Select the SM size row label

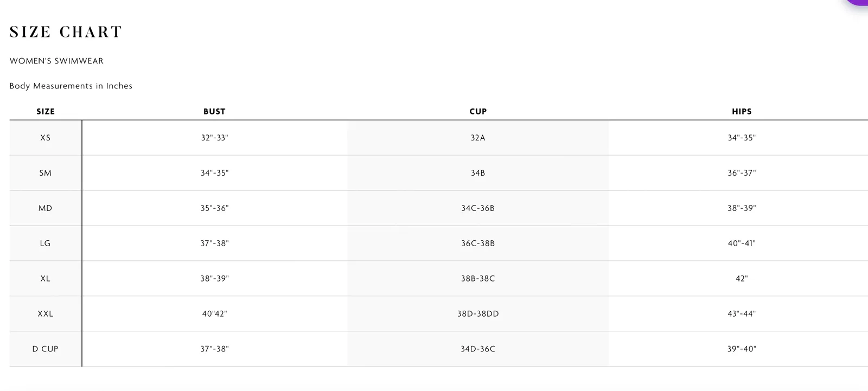46,173
